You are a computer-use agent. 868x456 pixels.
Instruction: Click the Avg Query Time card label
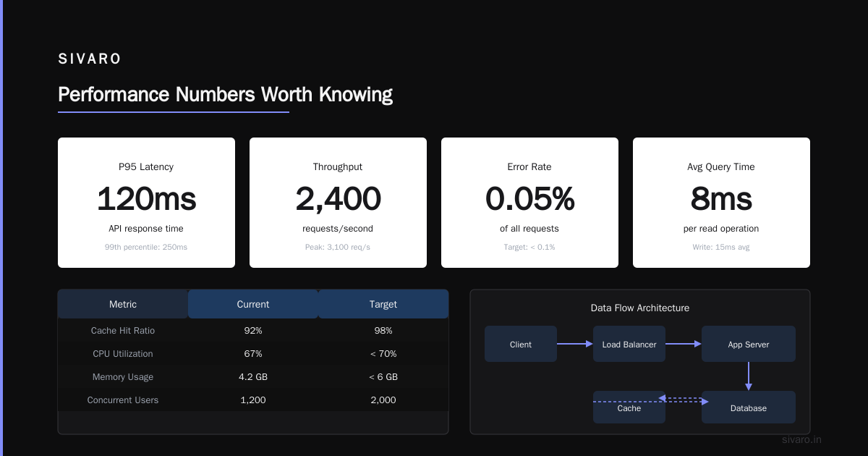pos(721,166)
